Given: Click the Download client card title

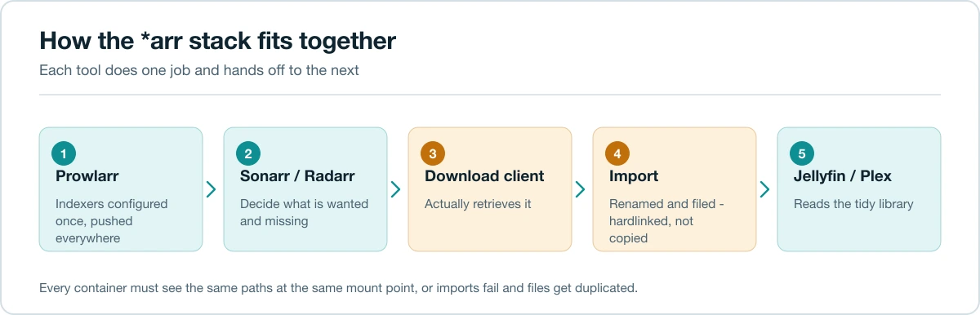Looking at the screenshot, I should tap(484, 176).
